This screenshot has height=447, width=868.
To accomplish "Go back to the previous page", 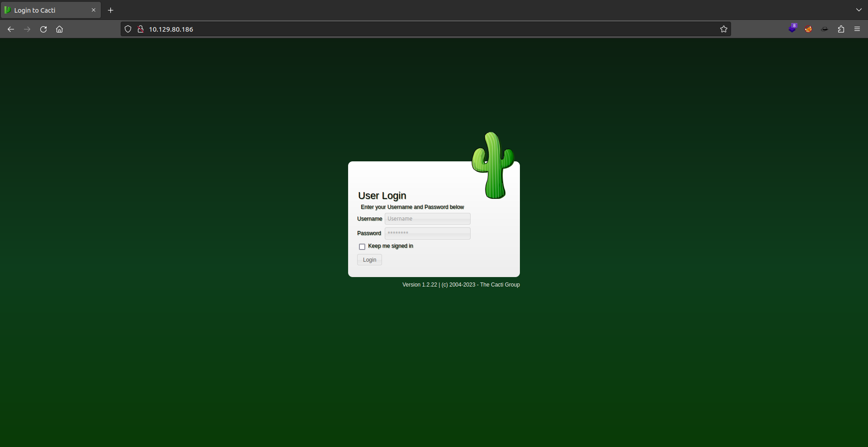I will pyautogui.click(x=11, y=29).
